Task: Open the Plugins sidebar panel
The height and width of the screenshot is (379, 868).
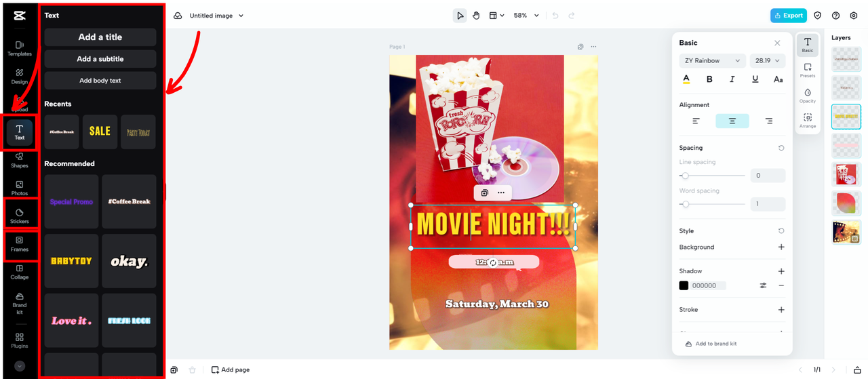Action: tap(19, 340)
